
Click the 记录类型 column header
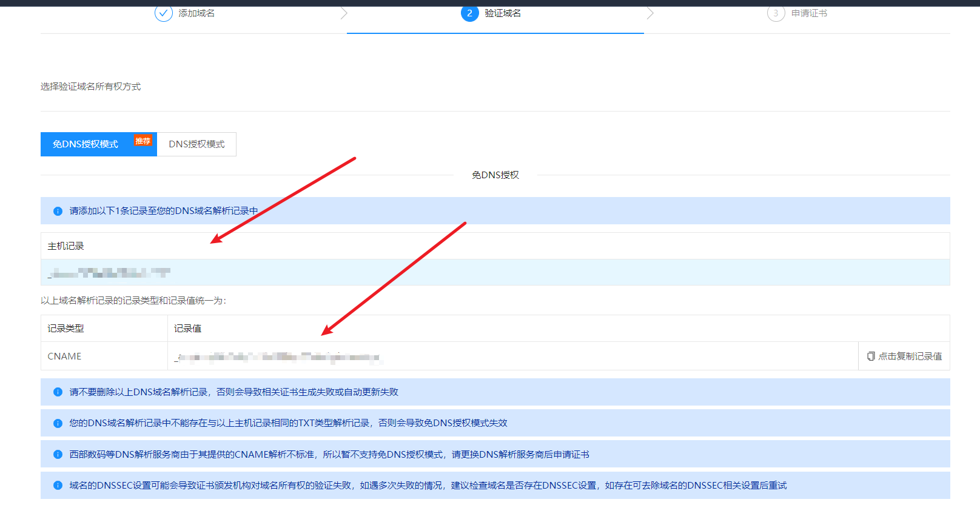point(65,329)
